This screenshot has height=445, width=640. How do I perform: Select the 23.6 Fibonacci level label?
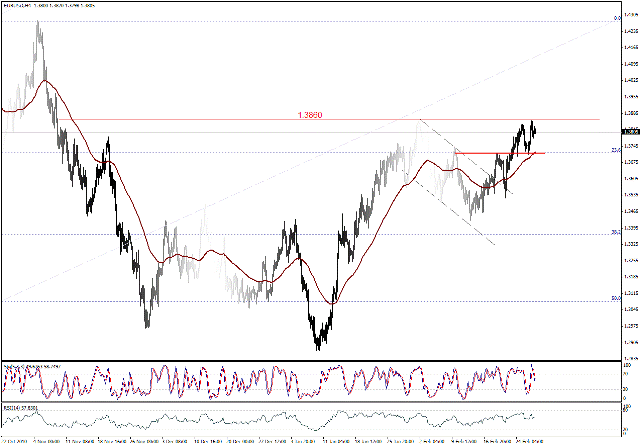[x=616, y=151]
